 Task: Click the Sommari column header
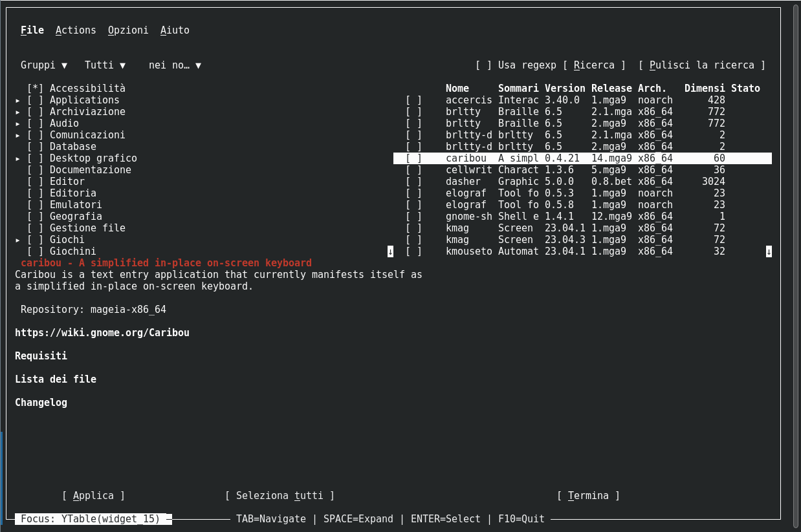point(518,89)
